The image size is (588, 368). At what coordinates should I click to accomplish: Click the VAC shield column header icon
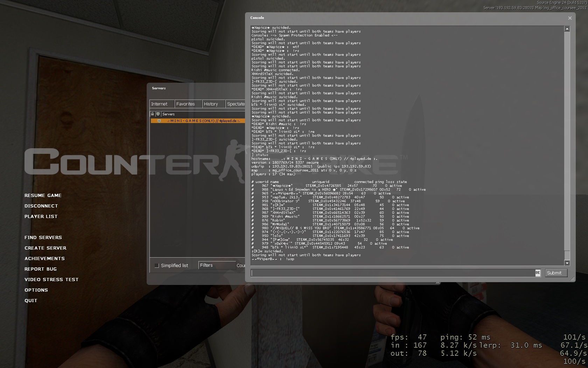[158, 114]
